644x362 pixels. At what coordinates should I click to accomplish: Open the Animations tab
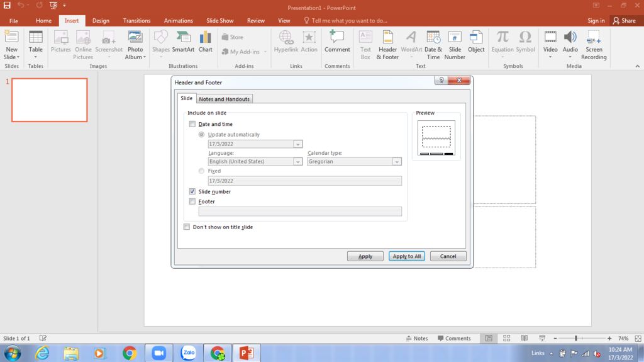178,21
